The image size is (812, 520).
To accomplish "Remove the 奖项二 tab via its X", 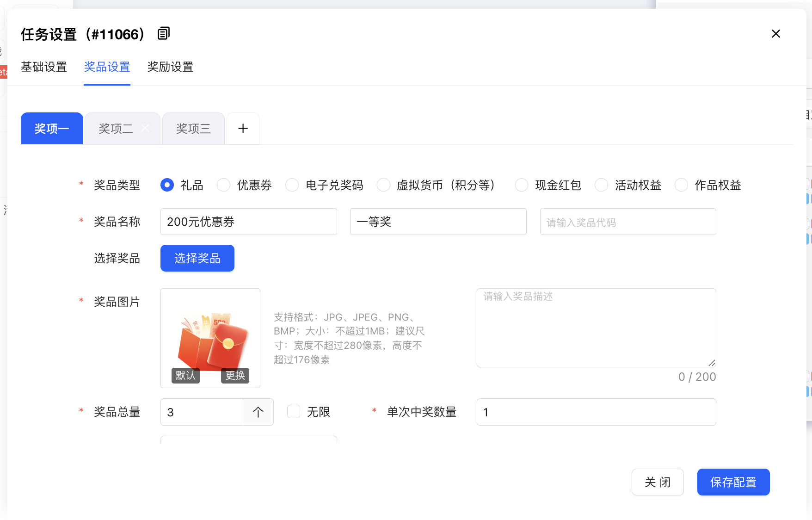I will pyautogui.click(x=145, y=128).
